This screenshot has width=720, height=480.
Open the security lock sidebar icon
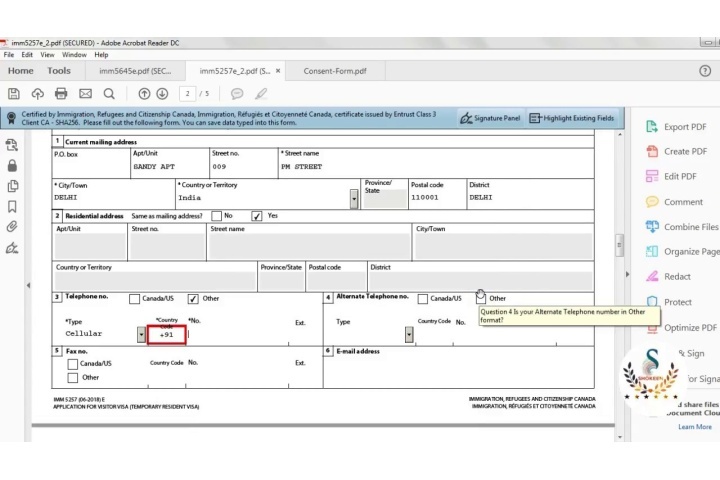pos(12,165)
